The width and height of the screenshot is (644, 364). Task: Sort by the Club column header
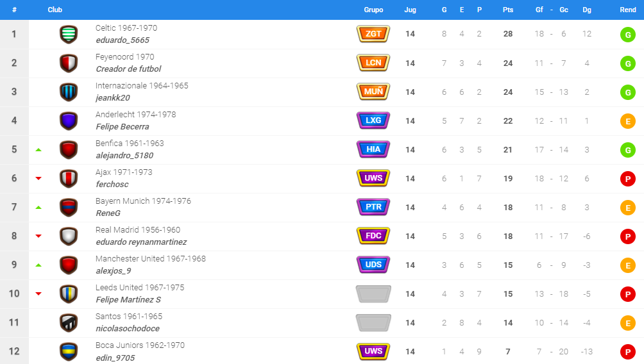pos(55,10)
